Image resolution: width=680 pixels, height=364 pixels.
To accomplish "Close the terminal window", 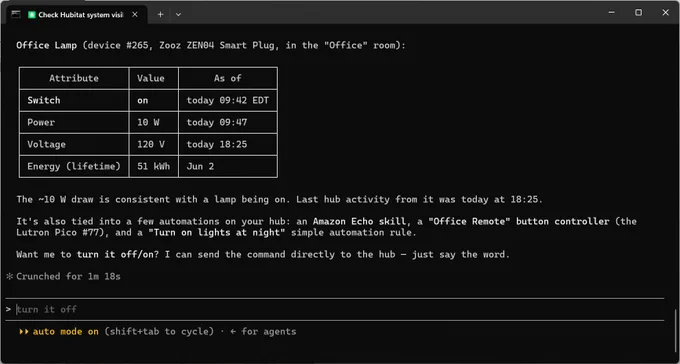I will (665, 13).
